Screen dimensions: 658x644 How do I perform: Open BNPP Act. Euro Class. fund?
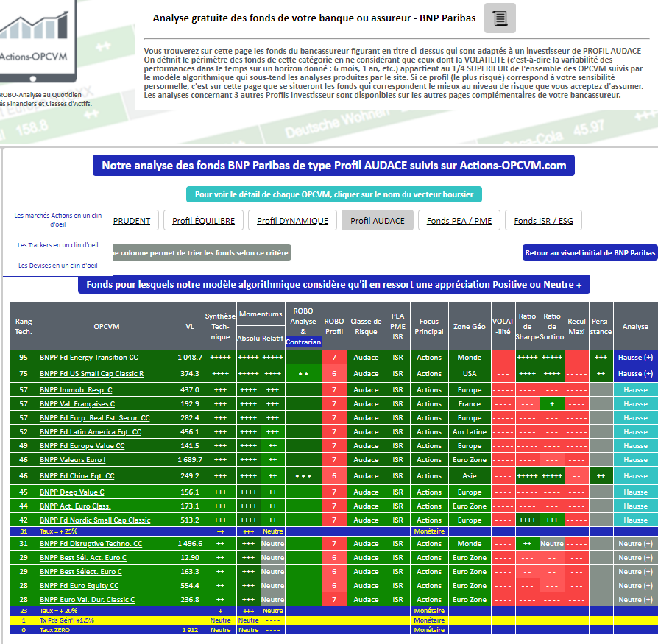(75, 506)
